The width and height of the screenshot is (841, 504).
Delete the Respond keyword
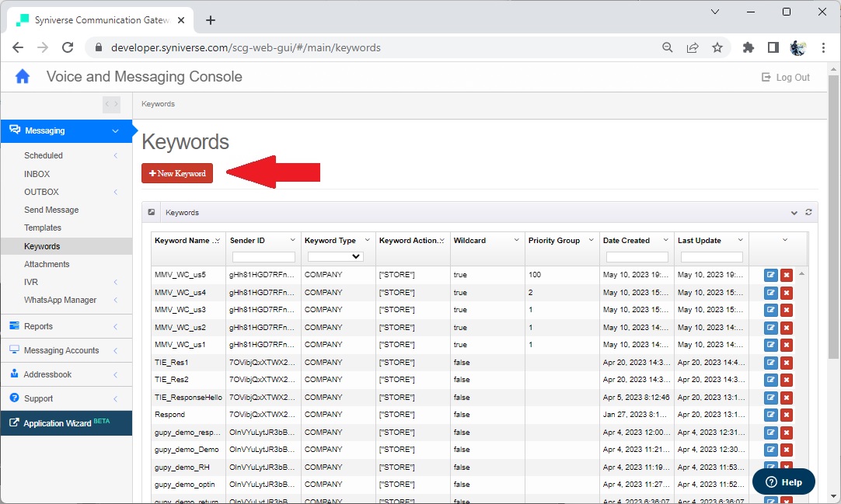pyautogui.click(x=787, y=415)
